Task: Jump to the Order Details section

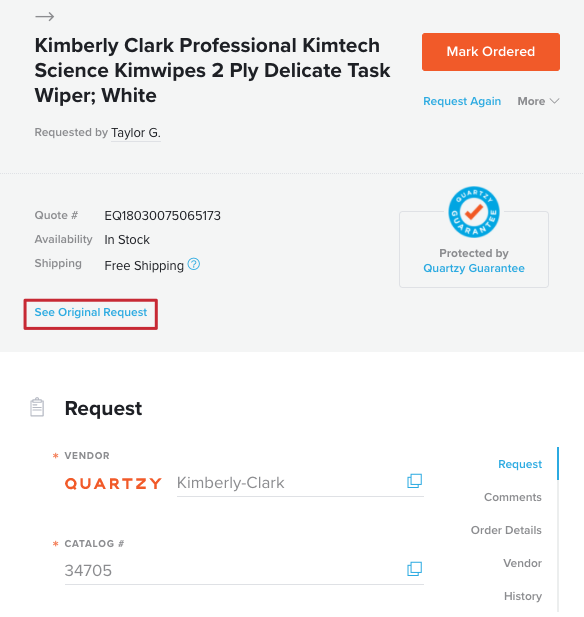Action: 506,530
